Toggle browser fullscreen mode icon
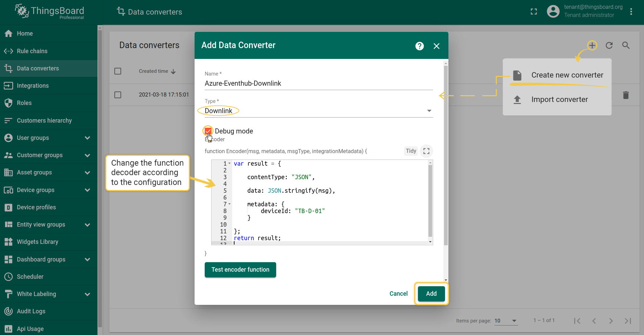This screenshot has width=644, height=335. point(534,12)
